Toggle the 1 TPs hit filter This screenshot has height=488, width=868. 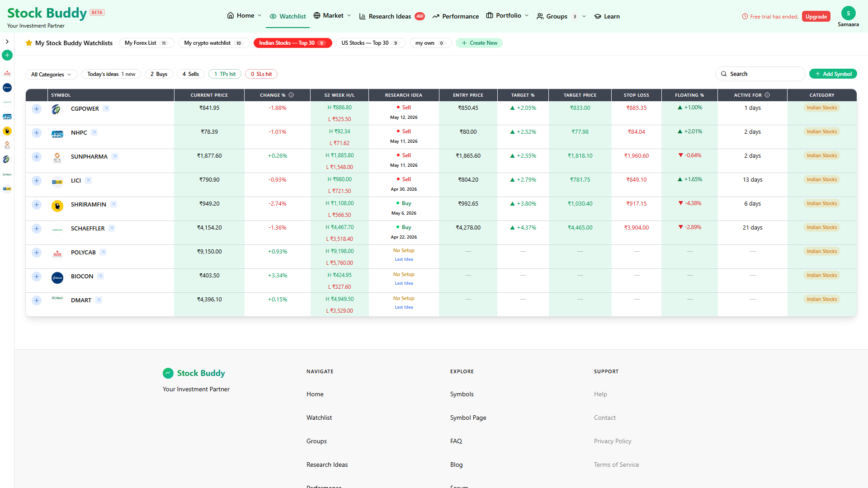225,74
